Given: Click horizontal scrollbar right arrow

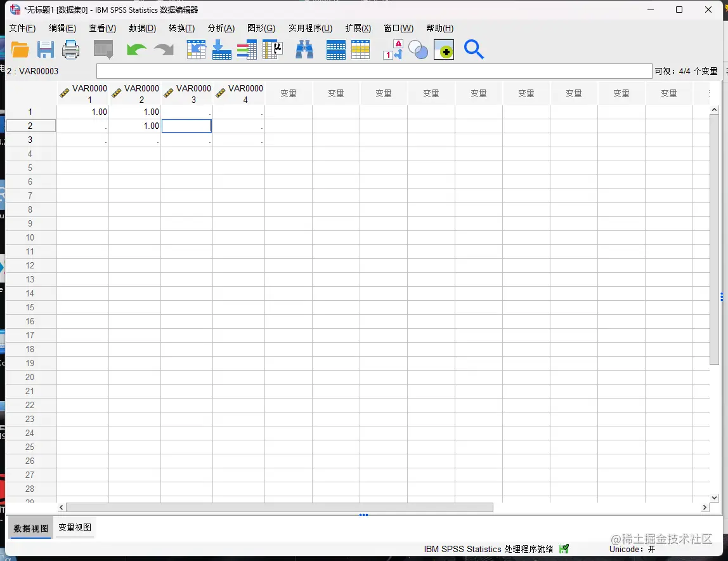Looking at the screenshot, I should click(x=705, y=507).
